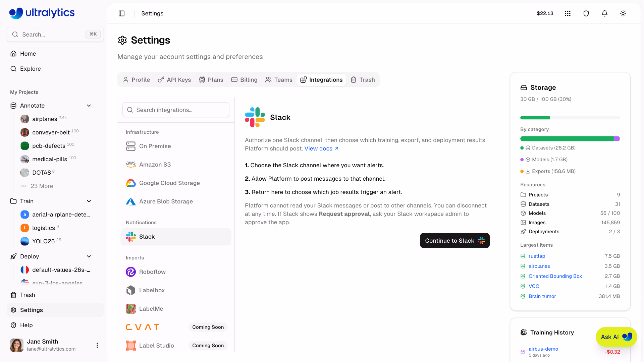This screenshot has height=362, width=644.
Task: Select the Integrations tab
Action: 321,80
